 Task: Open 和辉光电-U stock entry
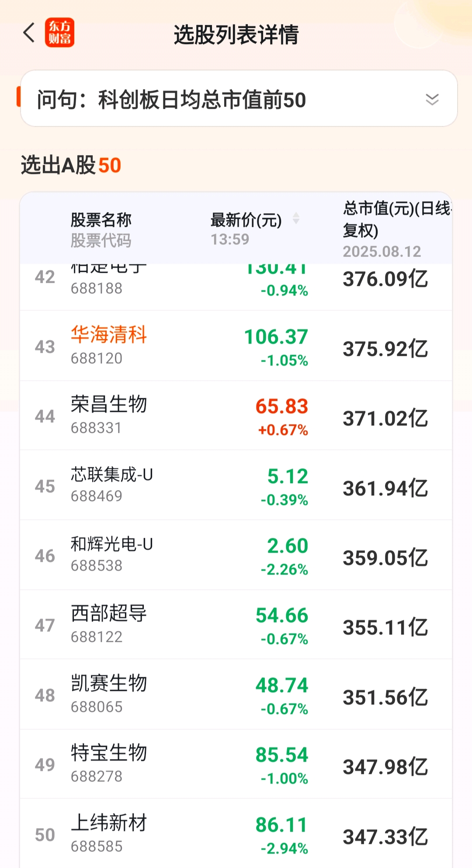pos(236,555)
